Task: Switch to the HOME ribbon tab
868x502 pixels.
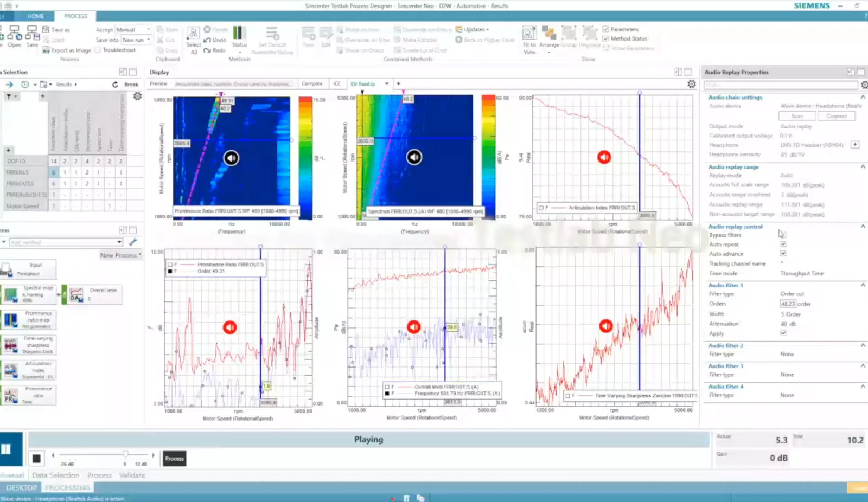Action: (x=36, y=16)
